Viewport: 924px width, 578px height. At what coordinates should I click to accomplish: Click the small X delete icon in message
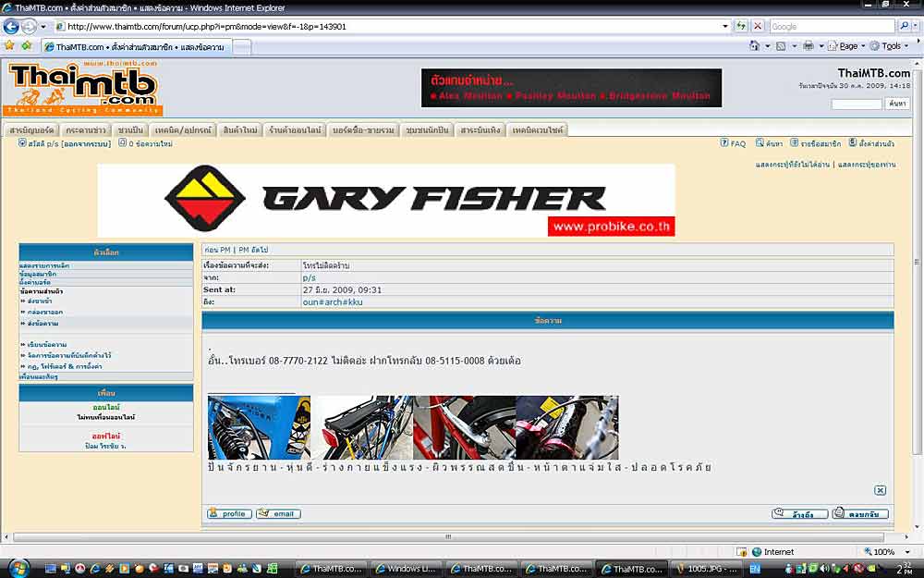pyautogui.click(x=880, y=490)
